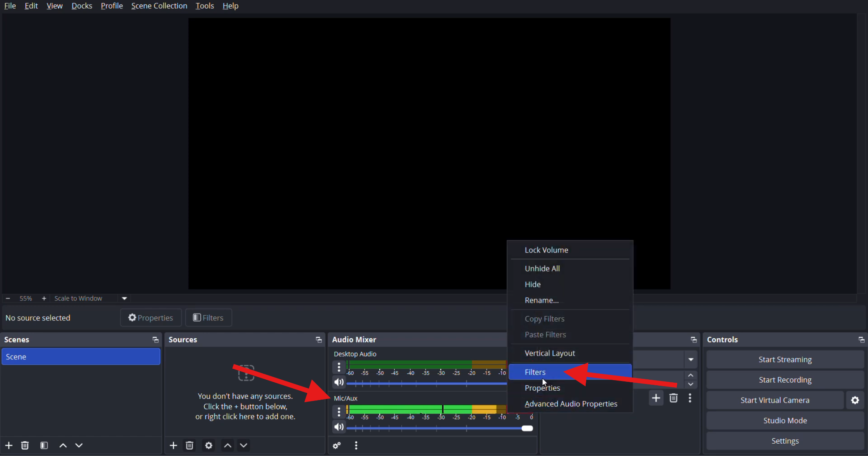The image size is (868, 456).
Task: Select 'Scene' in the Scenes list
Action: tap(81, 356)
